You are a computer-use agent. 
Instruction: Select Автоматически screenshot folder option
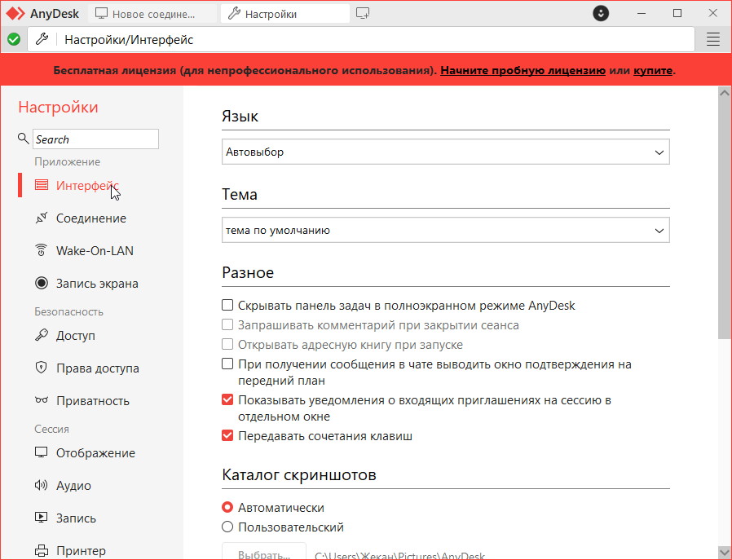[x=227, y=507]
